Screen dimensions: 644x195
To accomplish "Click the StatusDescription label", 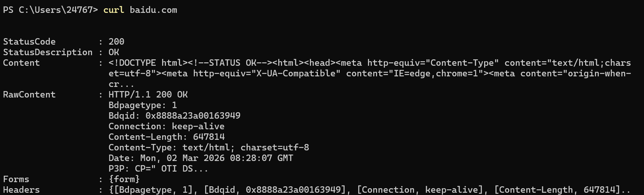I will (x=48, y=52).
